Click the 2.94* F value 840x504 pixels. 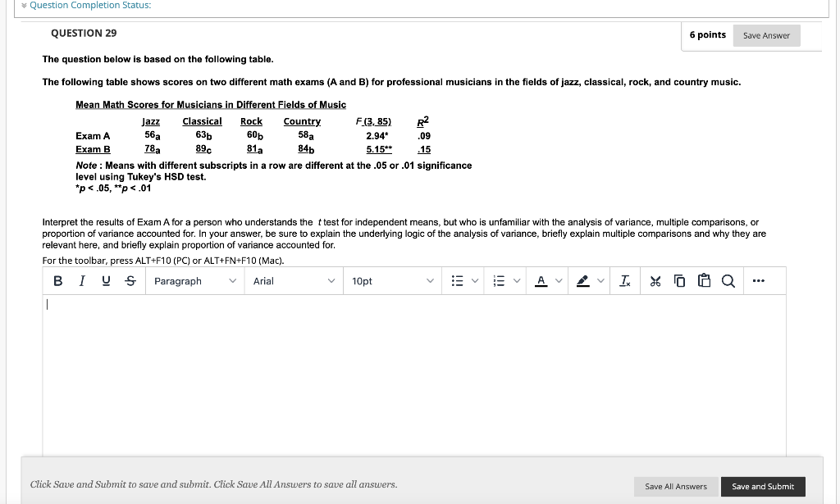(x=377, y=136)
